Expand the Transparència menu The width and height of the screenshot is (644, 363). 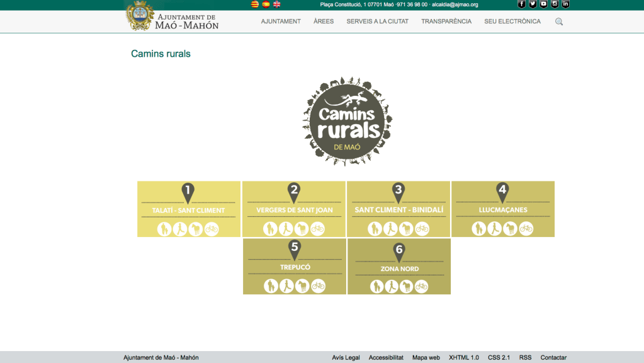tap(446, 21)
